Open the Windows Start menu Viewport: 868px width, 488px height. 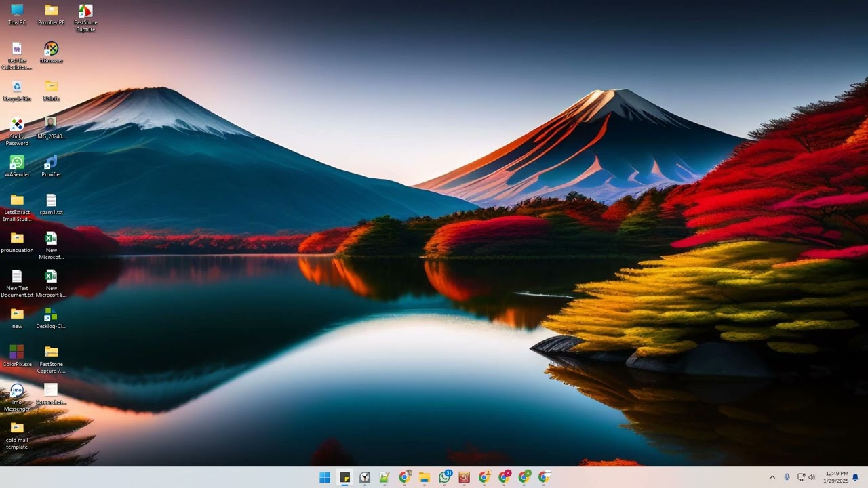[325, 477]
